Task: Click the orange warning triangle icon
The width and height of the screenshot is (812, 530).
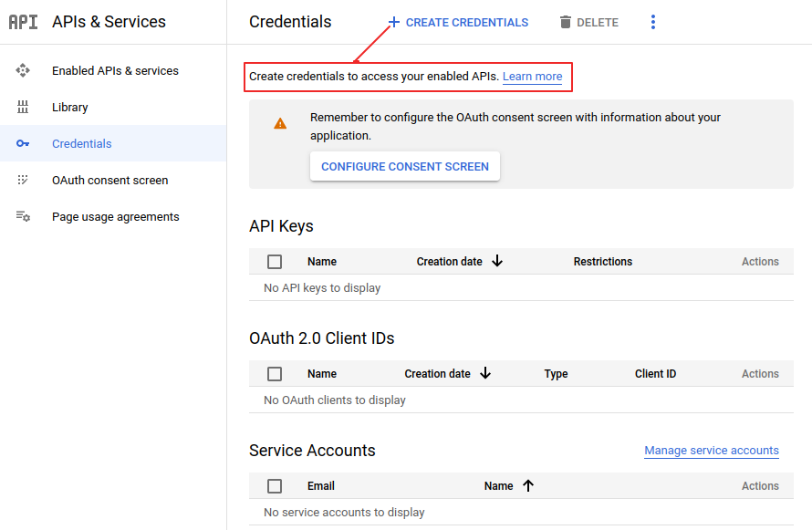Action: click(x=280, y=123)
